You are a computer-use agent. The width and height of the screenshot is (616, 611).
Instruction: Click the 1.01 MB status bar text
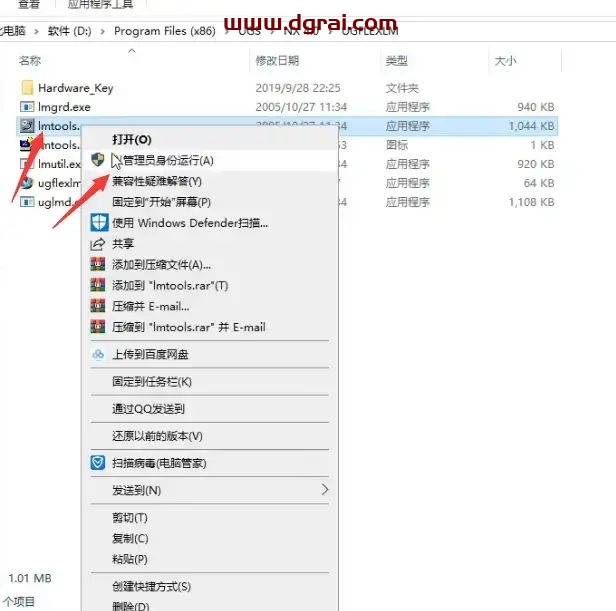tap(30, 578)
